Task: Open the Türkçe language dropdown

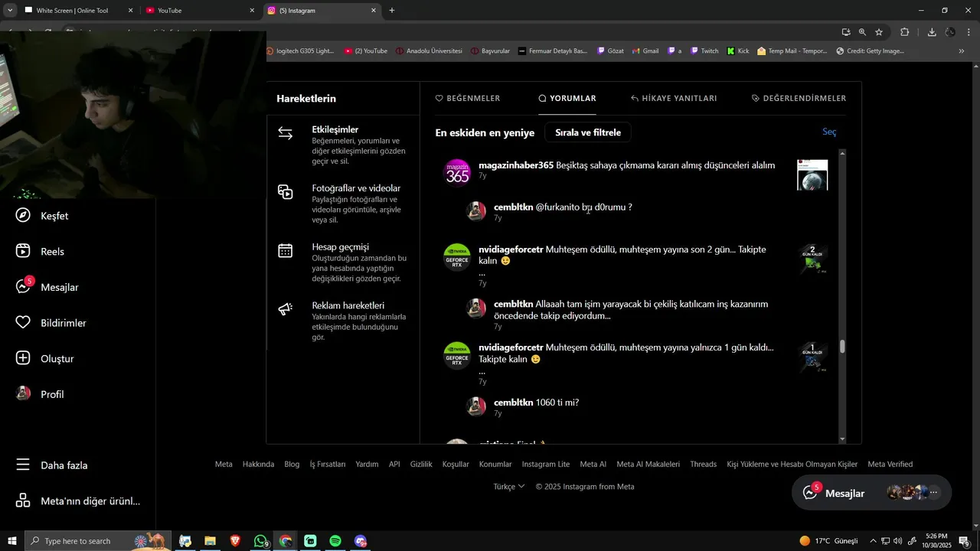Action: click(x=509, y=486)
